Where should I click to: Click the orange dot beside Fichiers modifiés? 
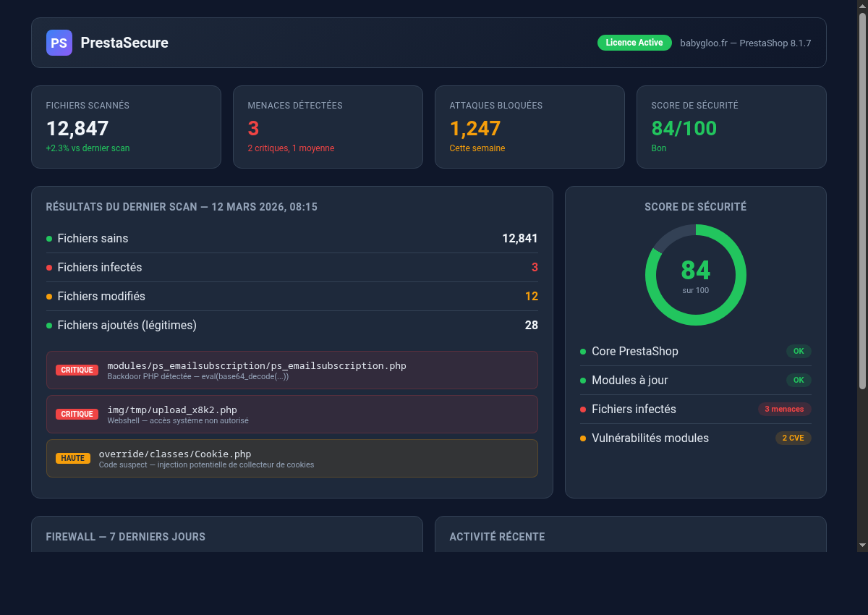48,296
